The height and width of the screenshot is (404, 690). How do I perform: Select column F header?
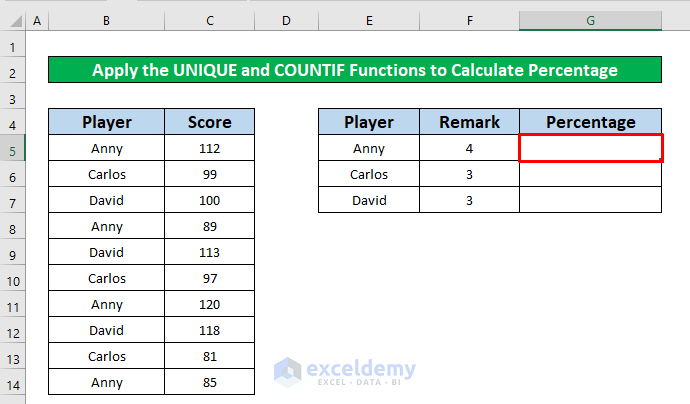(x=469, y=21)
